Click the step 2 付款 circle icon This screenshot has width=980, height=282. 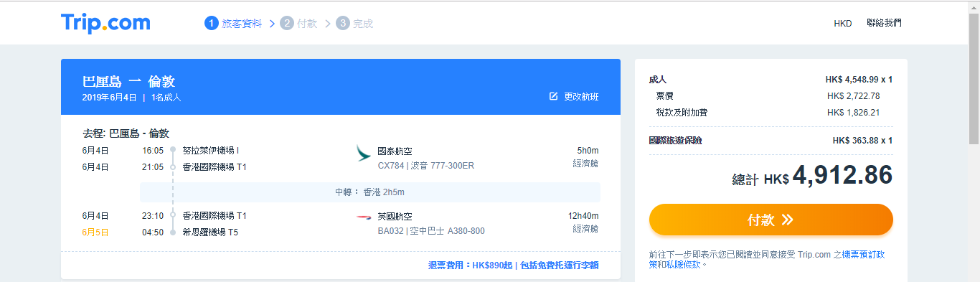tap(286, 23)
